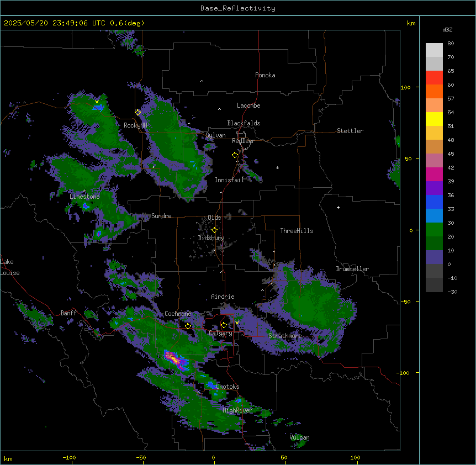Click the yellow V marker east of Calgary
The image size is (476, 465).
237,323
